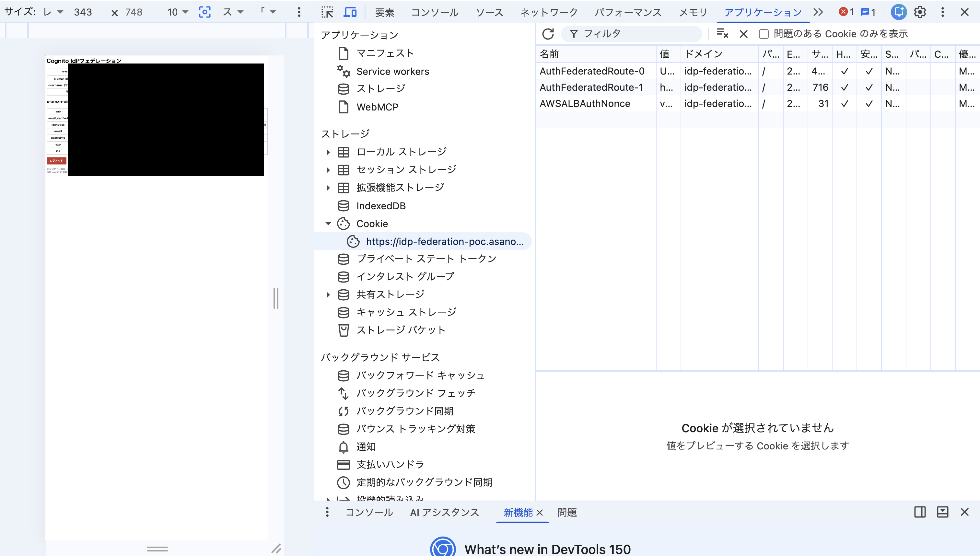Click the red error count indicator
The width and height of the screenshot is (980, 556).
pos(846,12)
